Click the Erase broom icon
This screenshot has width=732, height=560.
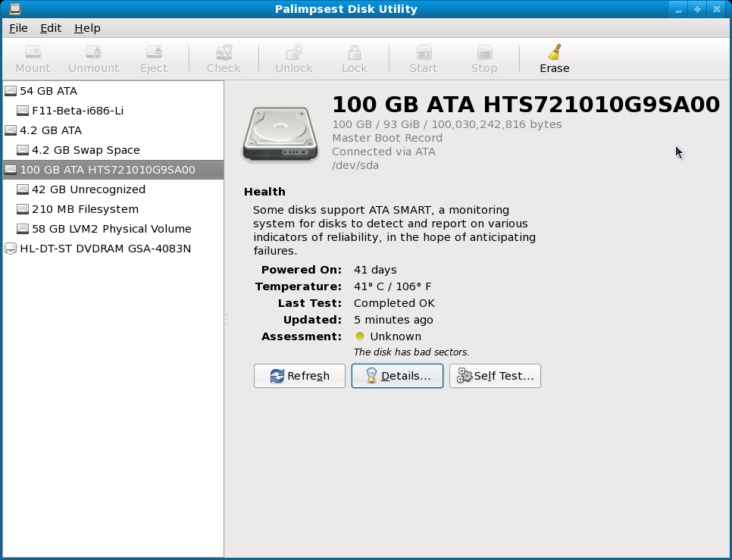(555, 52)
